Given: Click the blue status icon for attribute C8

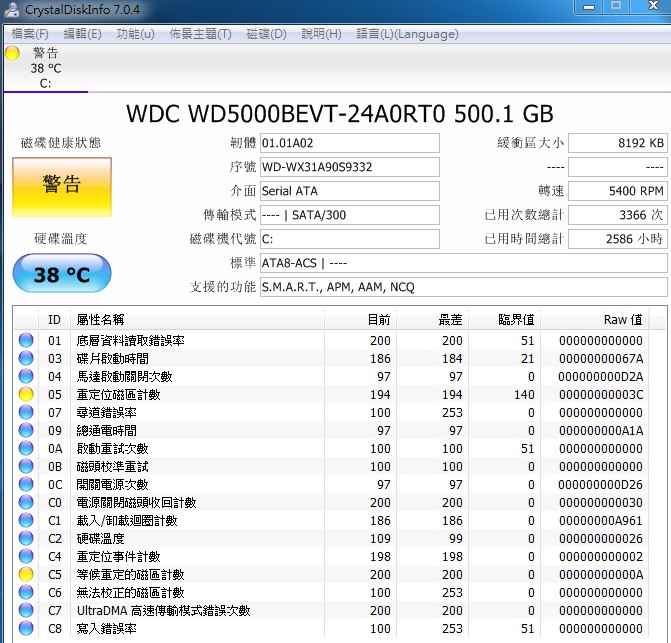Looking at the screenshot, I should point(26,628).
